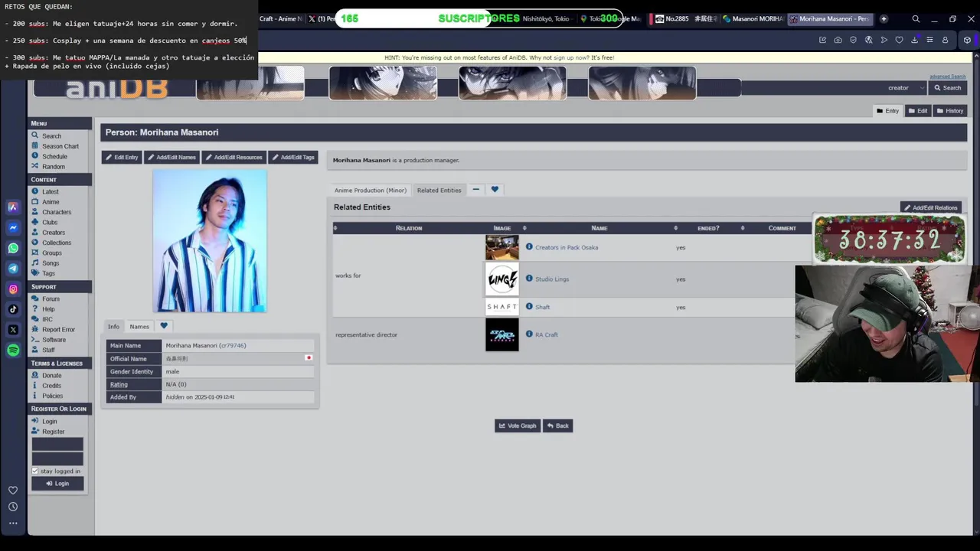Open Characters in Content menu

point(57,212)
